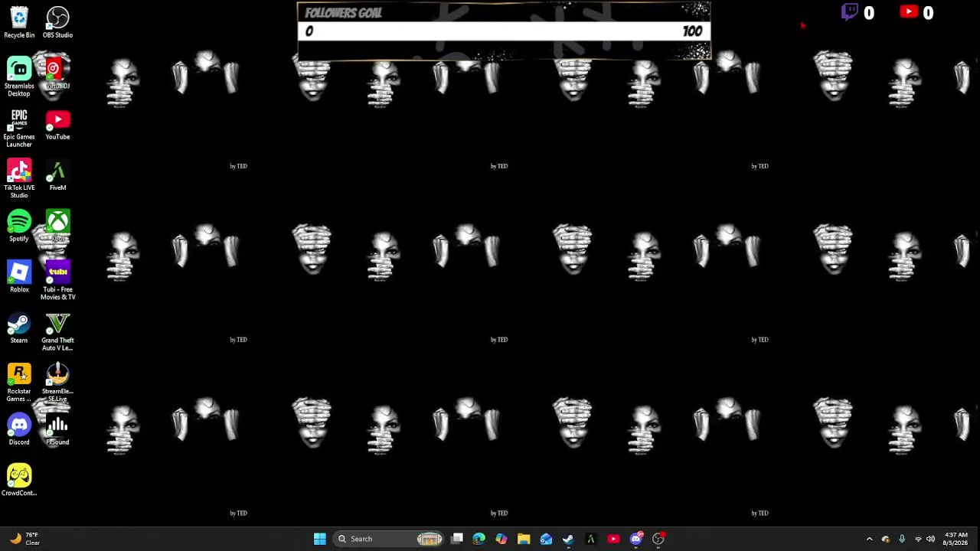
Task: Open the Wi-Fi network flyout
Action: click(x=918, y=539)
